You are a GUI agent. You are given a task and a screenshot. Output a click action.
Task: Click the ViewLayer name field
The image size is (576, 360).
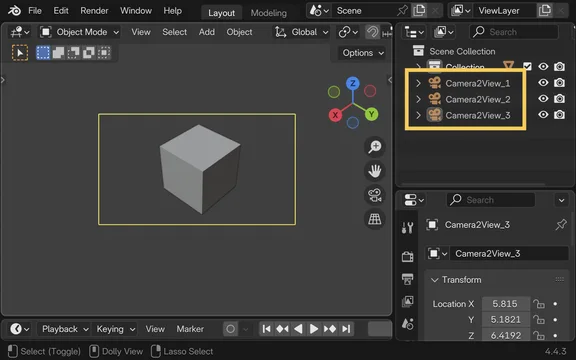pyautogui.click(x=505, y=11)
